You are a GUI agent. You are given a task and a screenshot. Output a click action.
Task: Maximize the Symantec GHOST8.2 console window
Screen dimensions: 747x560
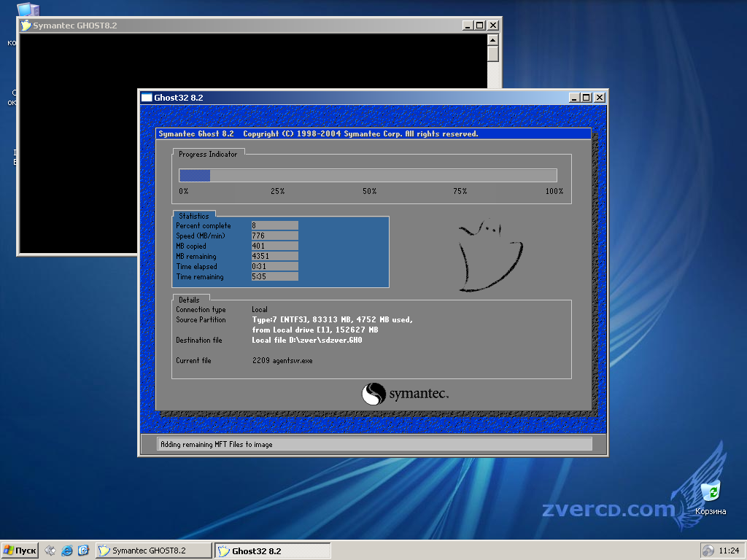pos(480,26)
